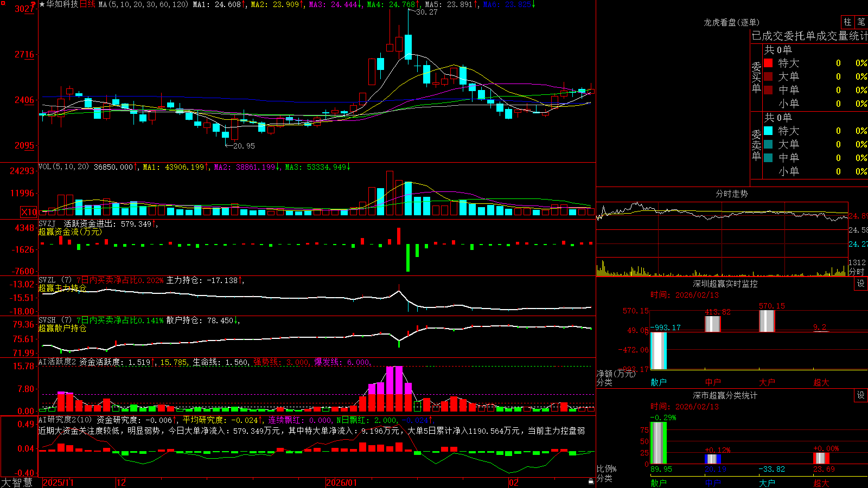Click the small red square icon in top-left corner
The width and height of the screenshot is (868, 488).
pos(2,2)
